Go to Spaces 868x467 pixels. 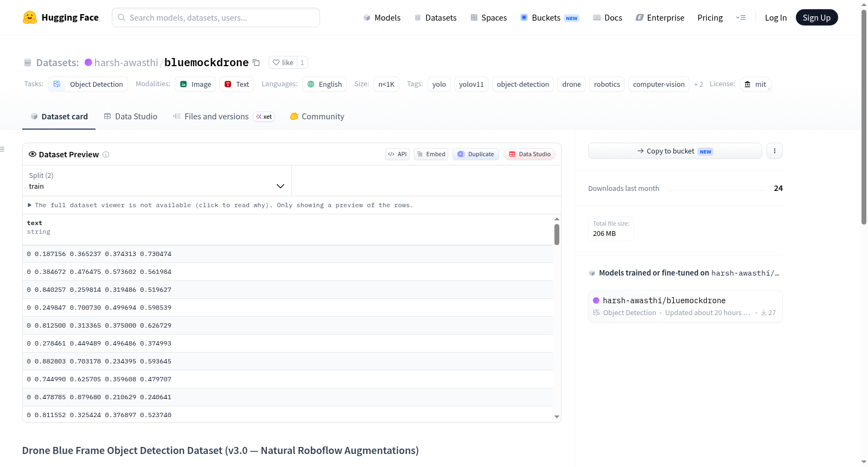tap(488, 17)
